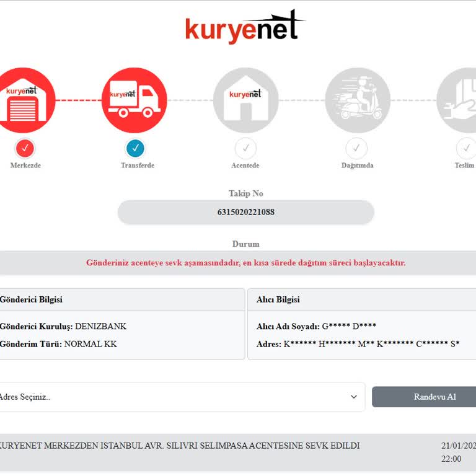
Task: Click the tracking number 631502021088 field
Action: point(246,212)
